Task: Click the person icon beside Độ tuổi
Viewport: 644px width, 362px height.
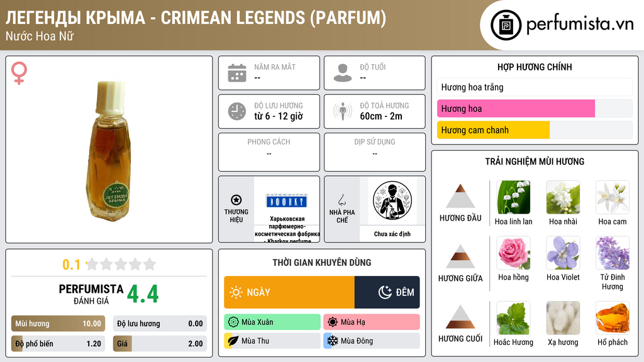Action: click(x=343, y=73)
